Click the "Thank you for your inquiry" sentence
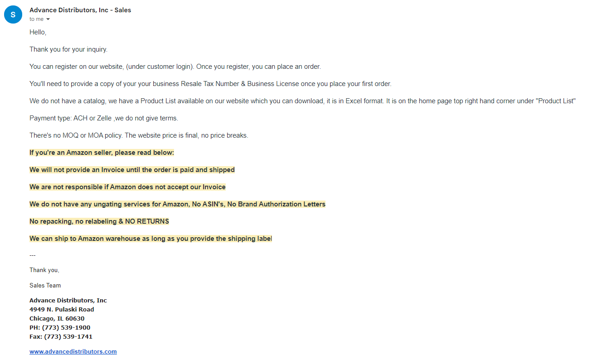The height and width of the screenshot is (364, 597). click(68, 49)
